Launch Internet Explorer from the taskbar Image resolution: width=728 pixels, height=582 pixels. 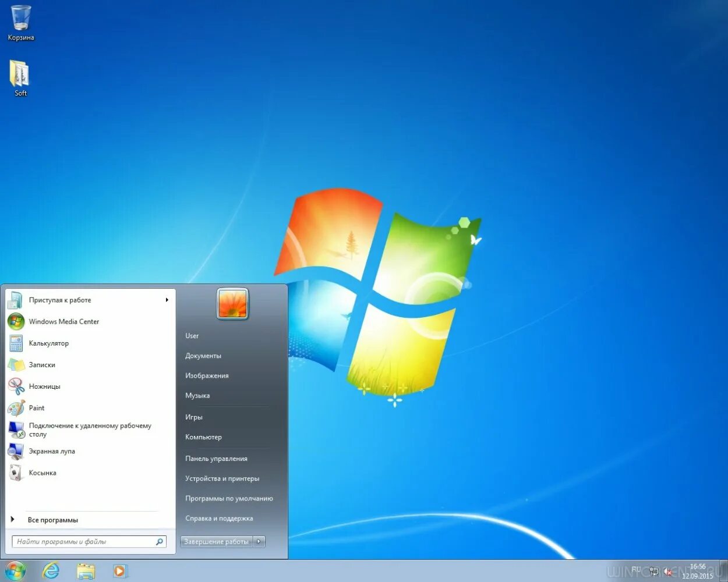tap(50, 570)
